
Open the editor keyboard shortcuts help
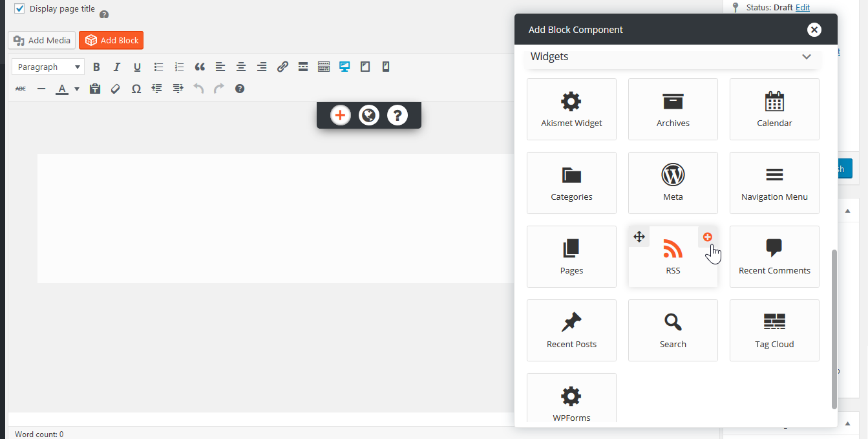coord(240,89)
